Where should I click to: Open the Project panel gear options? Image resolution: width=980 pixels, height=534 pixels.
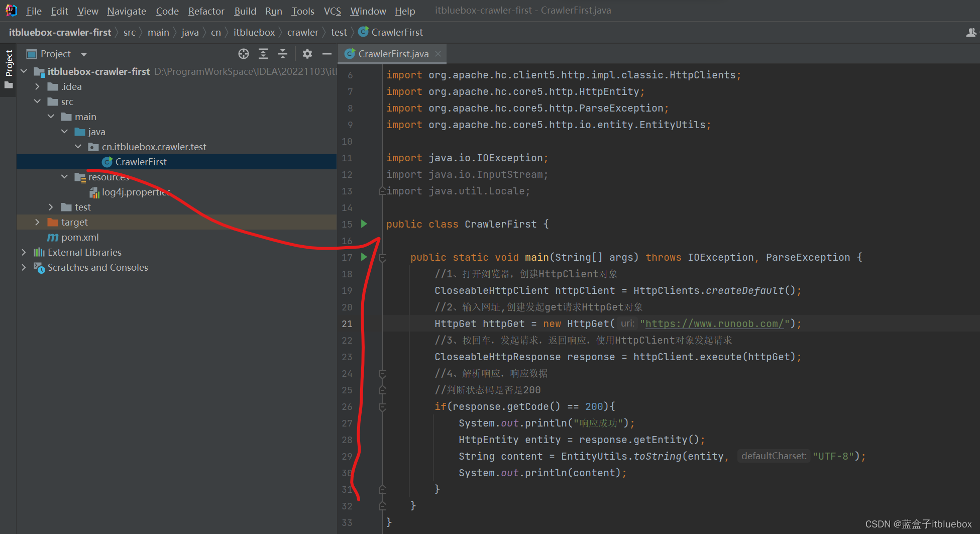307,54
